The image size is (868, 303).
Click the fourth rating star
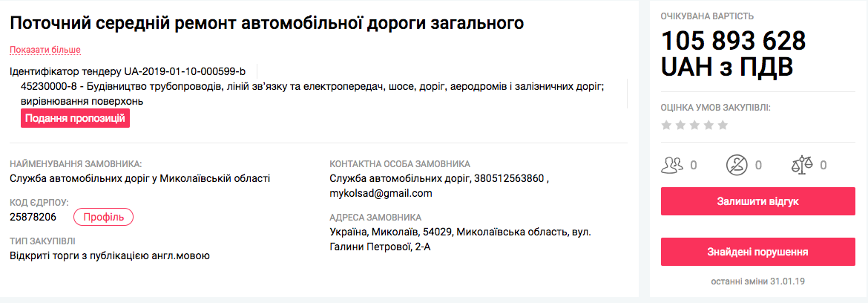coord(708,125)
